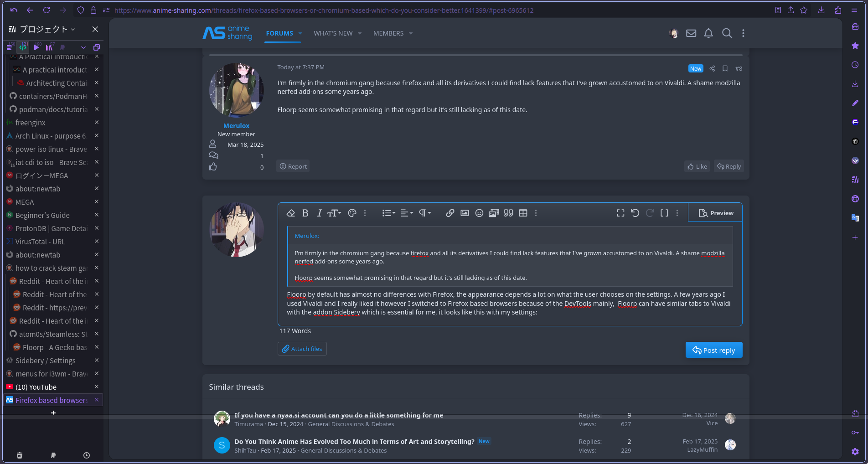868x464 pixels.
Task: Switch to Sidebery play-icon panel
Action: 36,47
